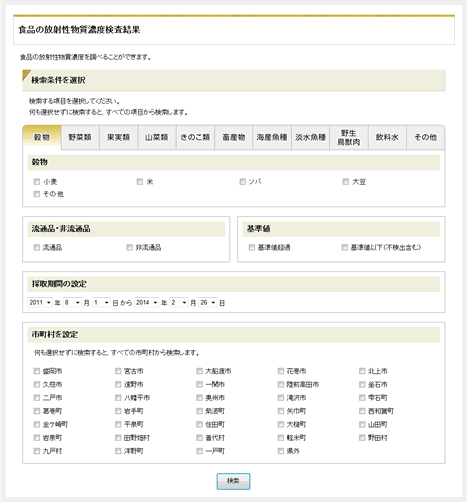The image size is (467, 502).
Task: Check the 軽米町 checkbox
Action: tap(281, 438)
